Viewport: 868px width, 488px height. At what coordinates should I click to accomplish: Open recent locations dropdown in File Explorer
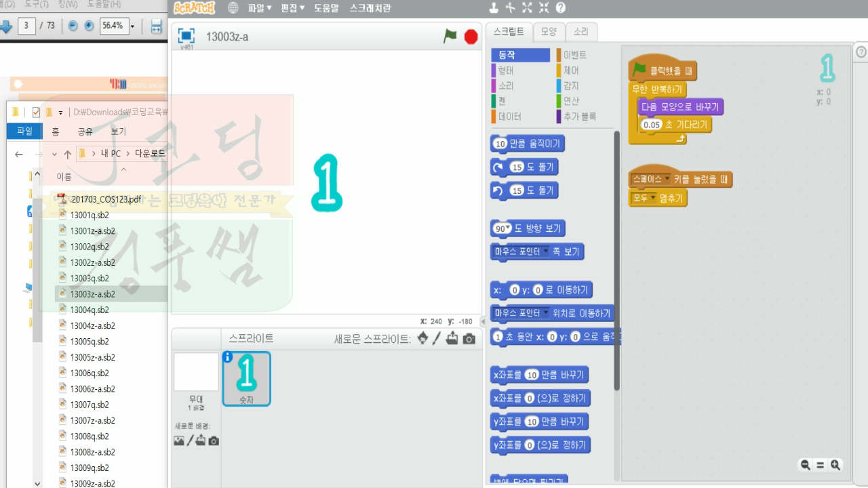point(54,154)
